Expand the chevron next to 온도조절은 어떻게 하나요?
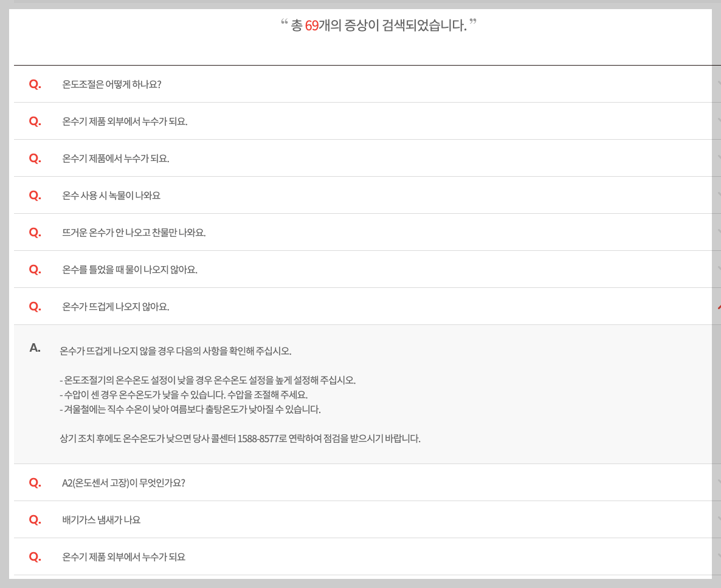This screenshot has width=721, height=588. pyautogui.click(x=717, y=84)
